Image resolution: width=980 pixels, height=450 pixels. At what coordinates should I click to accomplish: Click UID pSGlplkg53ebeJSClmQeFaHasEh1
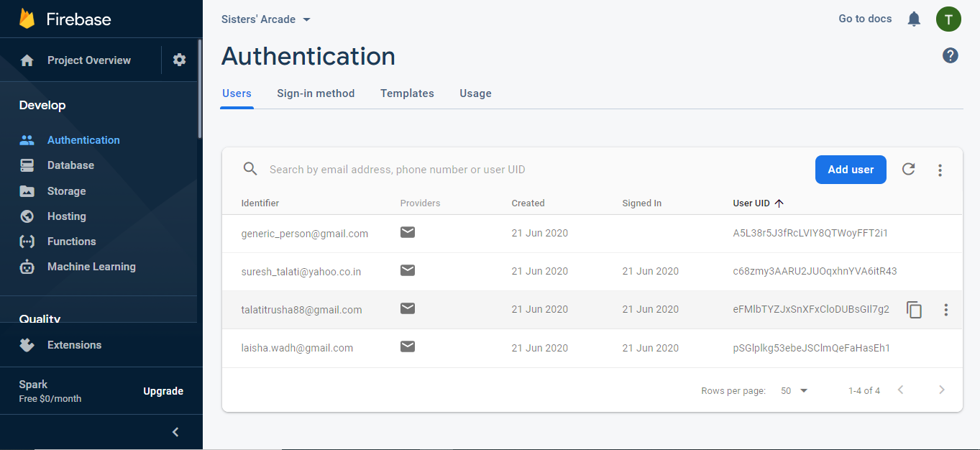(x=811, y=348)
